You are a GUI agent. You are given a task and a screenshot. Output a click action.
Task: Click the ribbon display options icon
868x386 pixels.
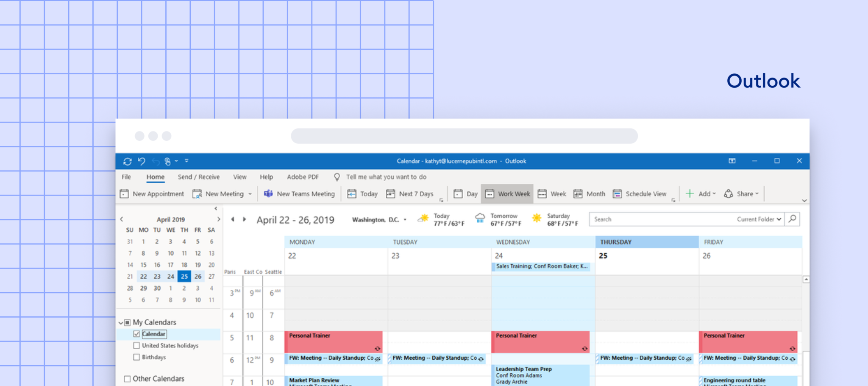pos(732,161)
